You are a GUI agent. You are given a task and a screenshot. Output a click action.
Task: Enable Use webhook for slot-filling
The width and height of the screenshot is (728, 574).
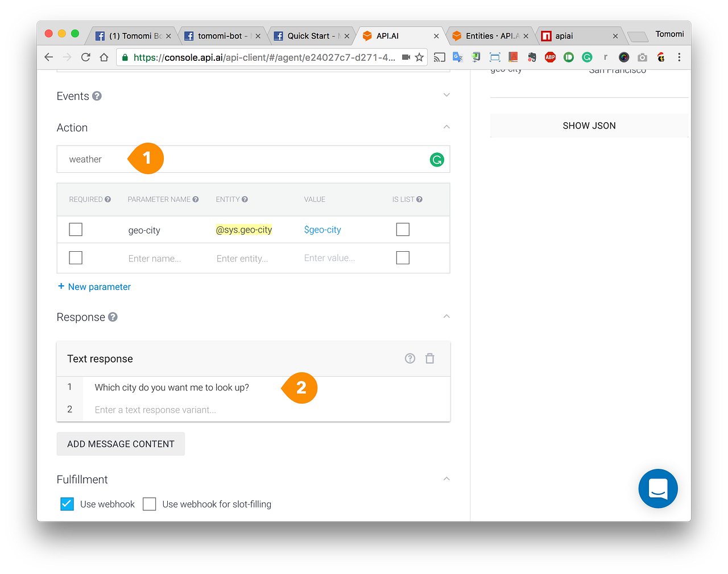[x=149, y=504]
